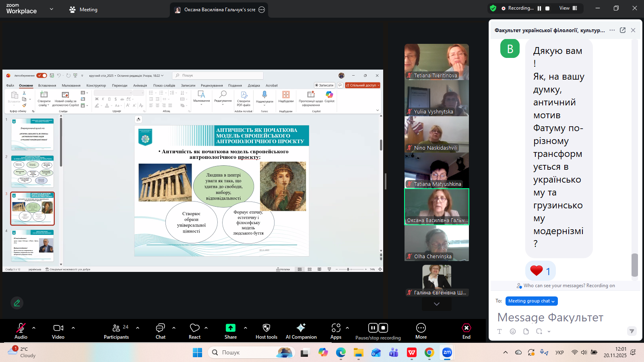
Task: Click the emoji icon in chat toolbar
Action: point(512,331)
